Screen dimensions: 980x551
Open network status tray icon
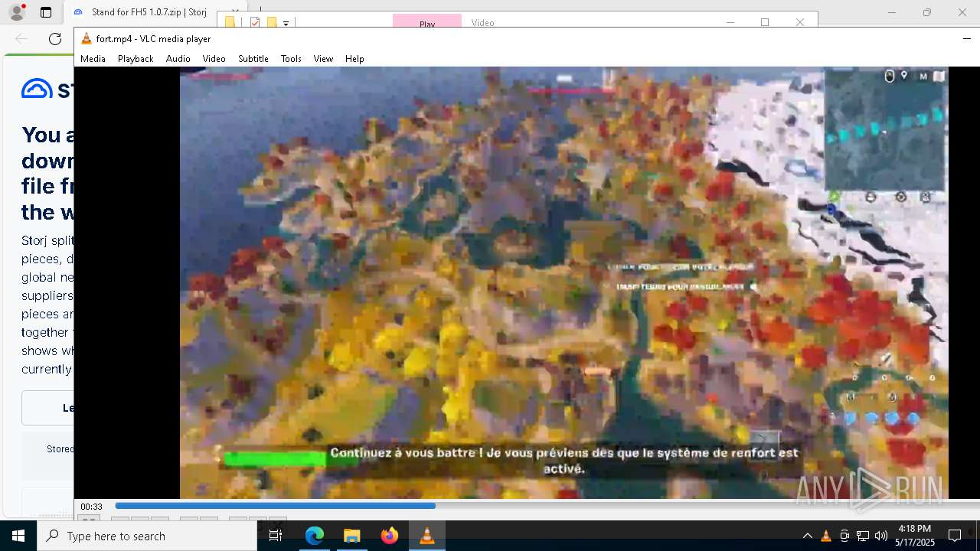pos(863,536)
